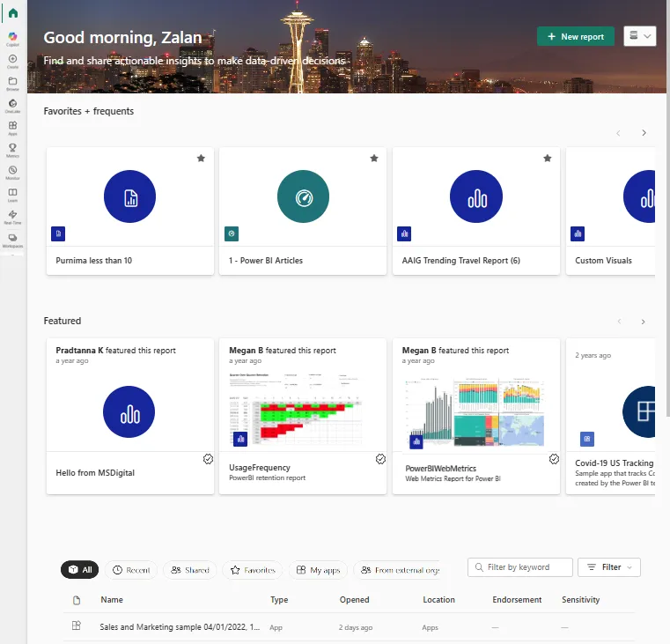
Task: Click endorsement badge on UsageFrequency card
Action: 380,459
